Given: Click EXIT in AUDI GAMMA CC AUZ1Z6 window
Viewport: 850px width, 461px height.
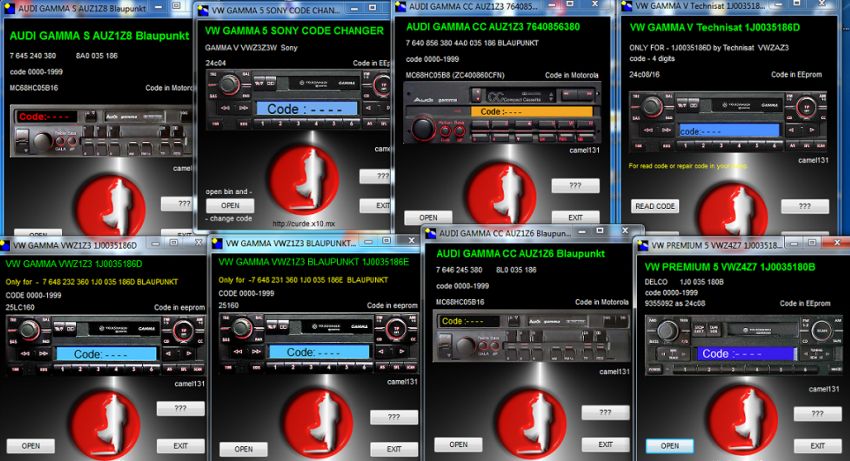Looking at the screenshot, I should click(606, 445).
